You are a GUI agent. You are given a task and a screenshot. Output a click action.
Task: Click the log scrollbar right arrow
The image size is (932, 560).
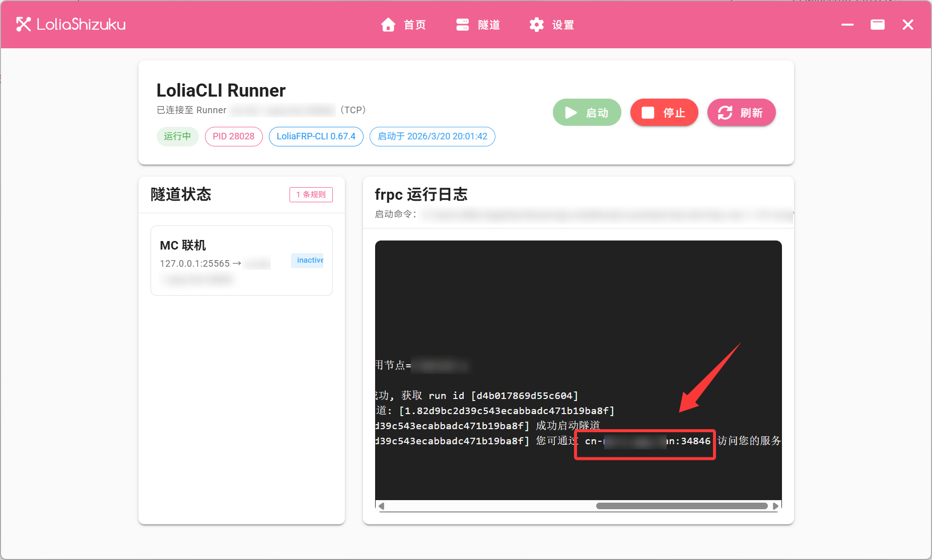tap(775, 506)
